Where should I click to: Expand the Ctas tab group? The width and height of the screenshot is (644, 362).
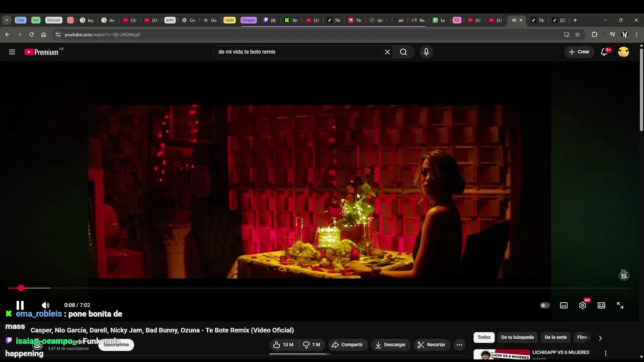point(20,20)
